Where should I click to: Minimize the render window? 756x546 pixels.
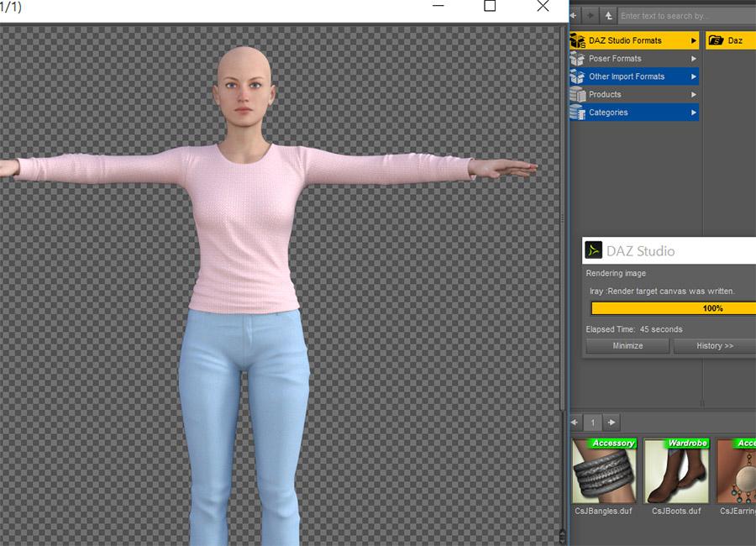point(438,6)
